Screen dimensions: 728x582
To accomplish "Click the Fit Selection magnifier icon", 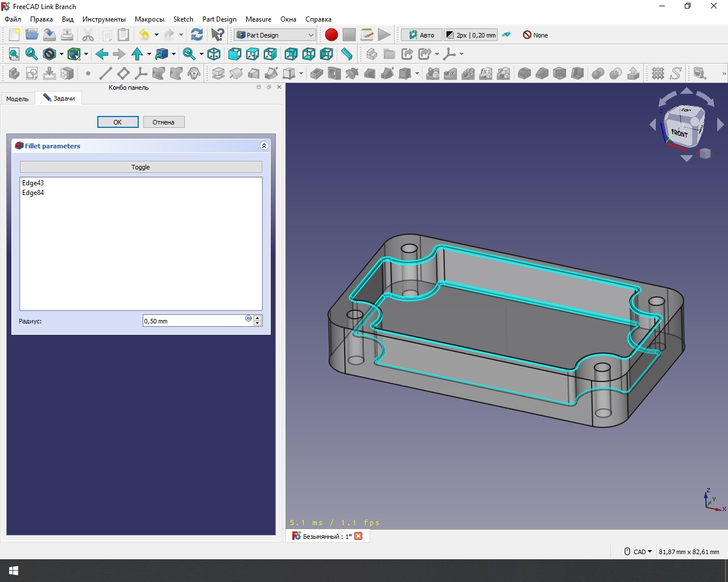I will pos(32,54).
